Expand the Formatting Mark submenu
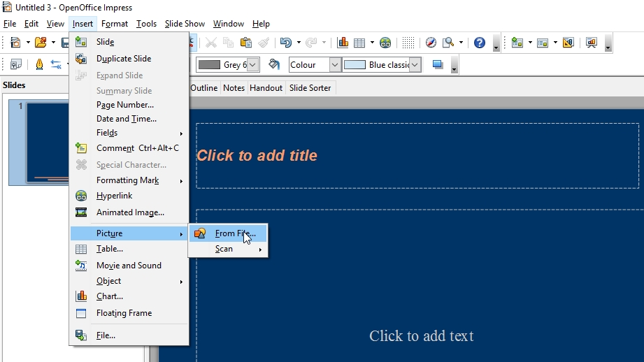The width and height of the screenshot is (644, 362). [129, 180]
